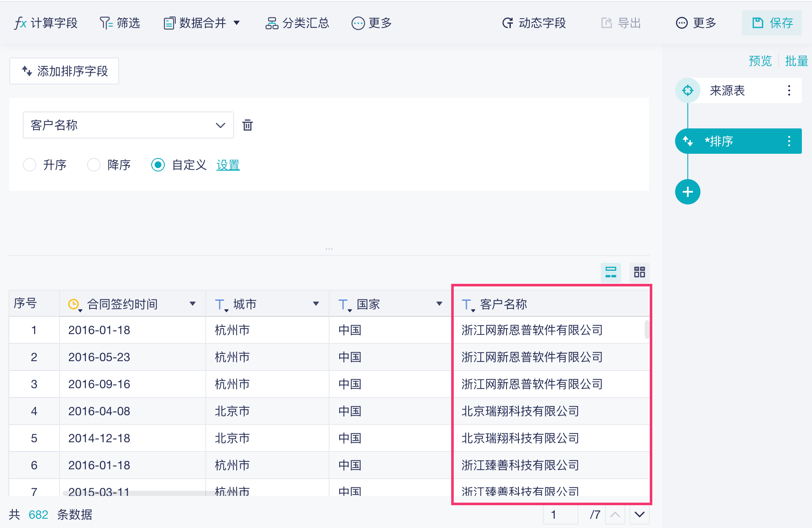The image size is (812, 528).
Task: Switch to grid view layout icon
Action: (639, 272)
